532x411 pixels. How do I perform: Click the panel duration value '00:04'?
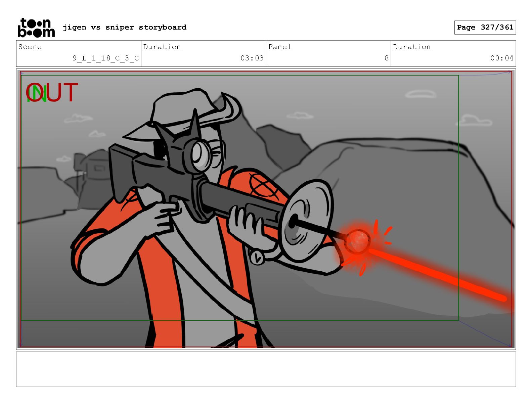tap(502, 58)
